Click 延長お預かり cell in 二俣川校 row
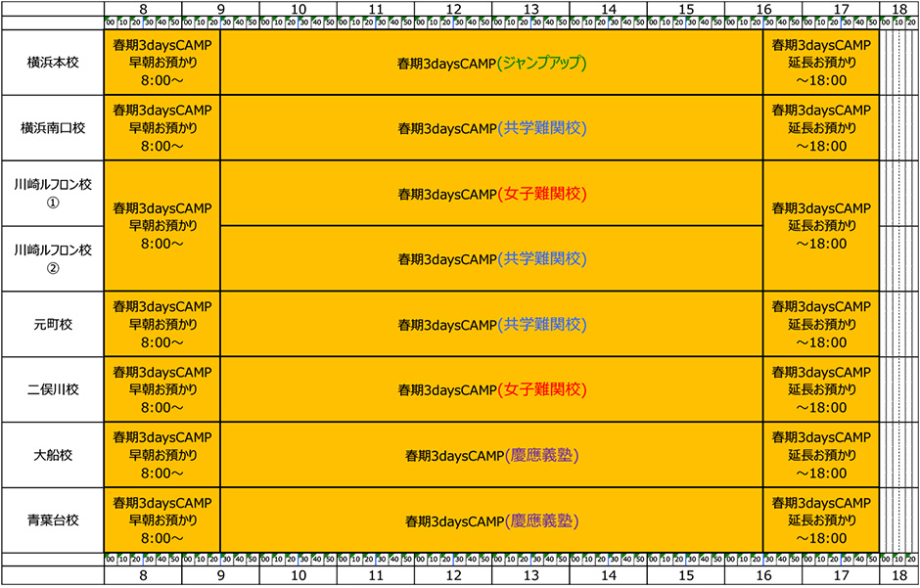 click(x=821, y=389)
